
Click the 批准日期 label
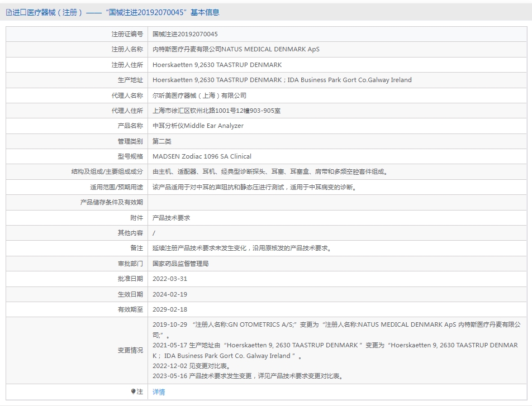click(130, 279)
